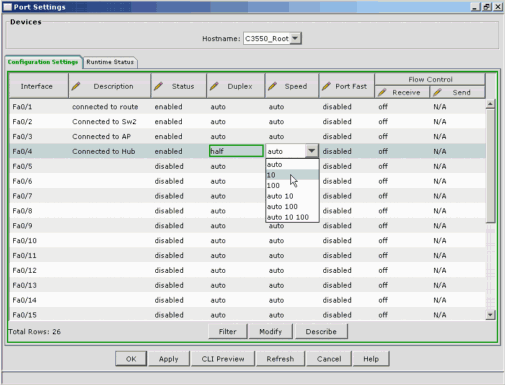This screenshot has height=385, width=505.
Task: Choose '100' in the speed list
Action: (292, 185)
